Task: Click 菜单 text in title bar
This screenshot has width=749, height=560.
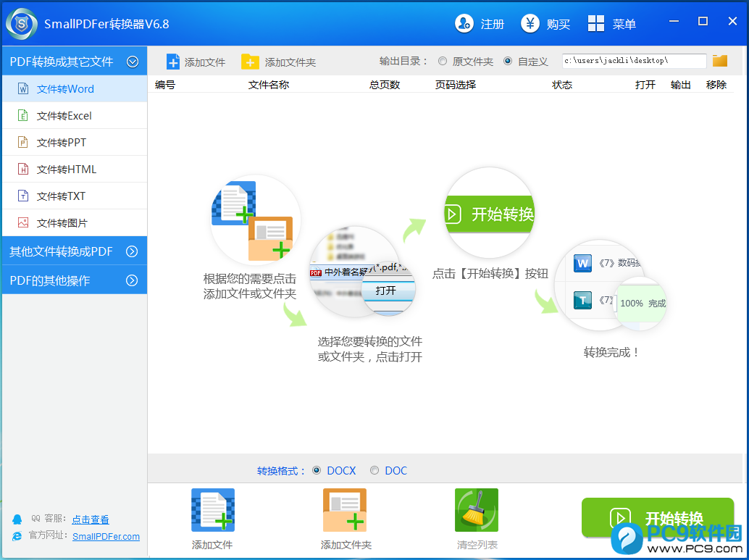Action: tap(624, 24)
